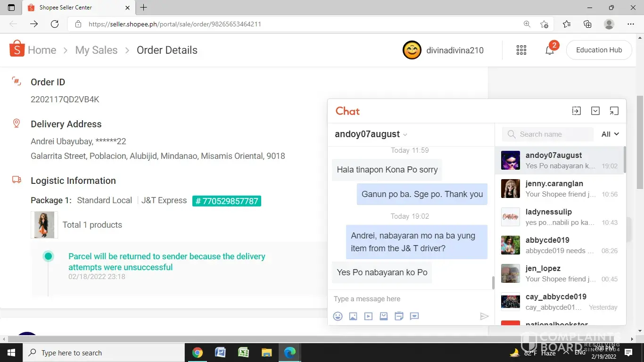Open notifications bell with 2 alerts
This screenshot has height=362, width=644.
coord(550,49)
